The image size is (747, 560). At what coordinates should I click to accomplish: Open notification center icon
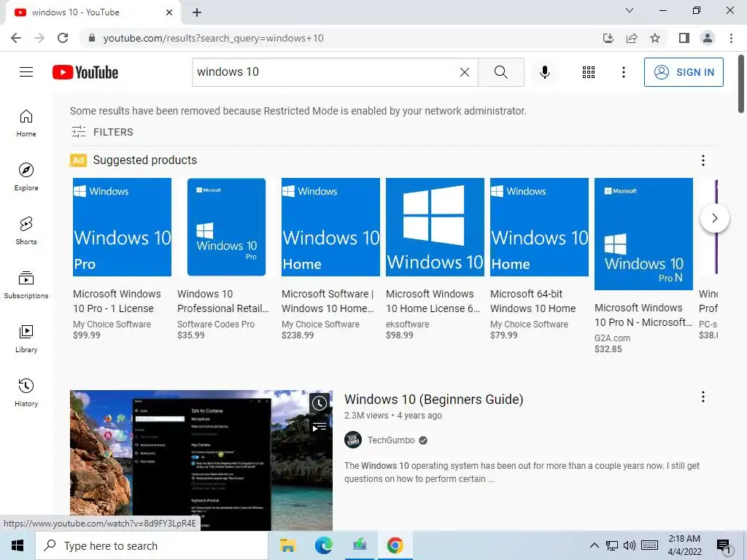tap(724, 547)
